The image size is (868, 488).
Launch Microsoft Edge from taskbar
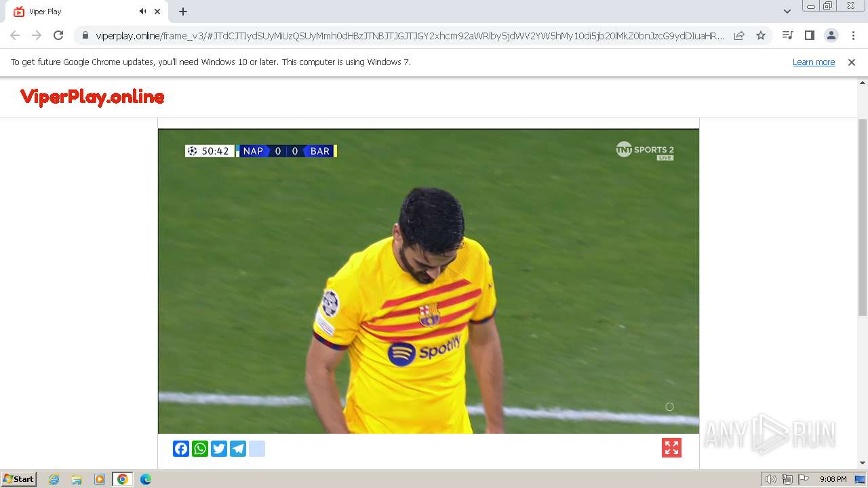point(146,479)
